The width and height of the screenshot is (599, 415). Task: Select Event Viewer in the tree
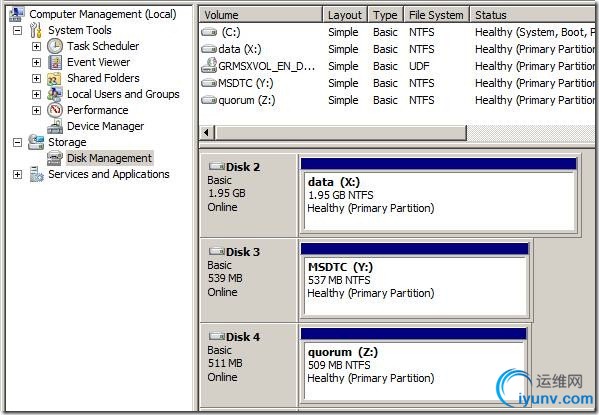(x=99, y=62)
